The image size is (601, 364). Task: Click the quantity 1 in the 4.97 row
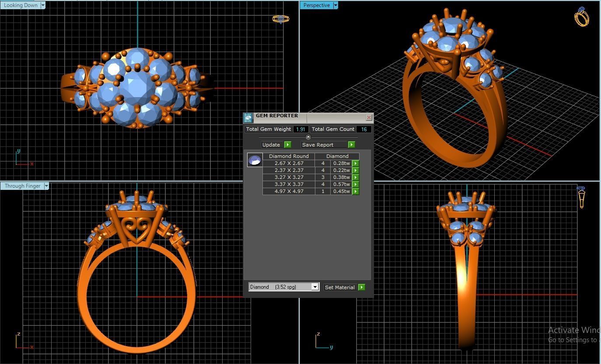coord(323,191)
